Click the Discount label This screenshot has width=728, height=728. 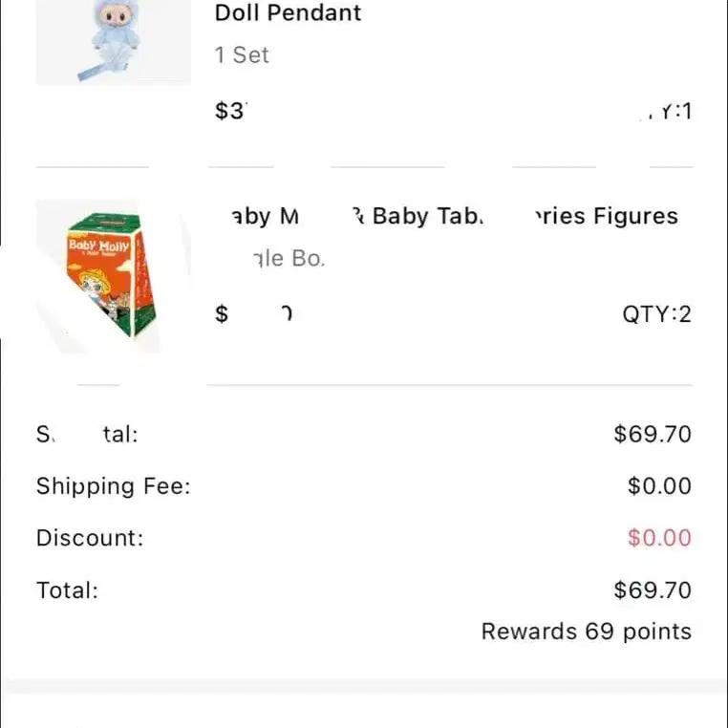(90, 538)
